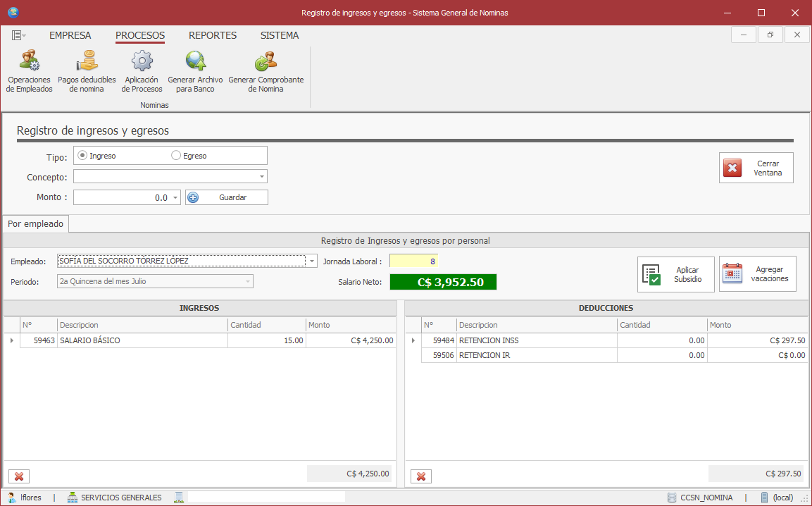Click the Guardar button
This screenshot has height=506, width=812.
coord(227,197)
